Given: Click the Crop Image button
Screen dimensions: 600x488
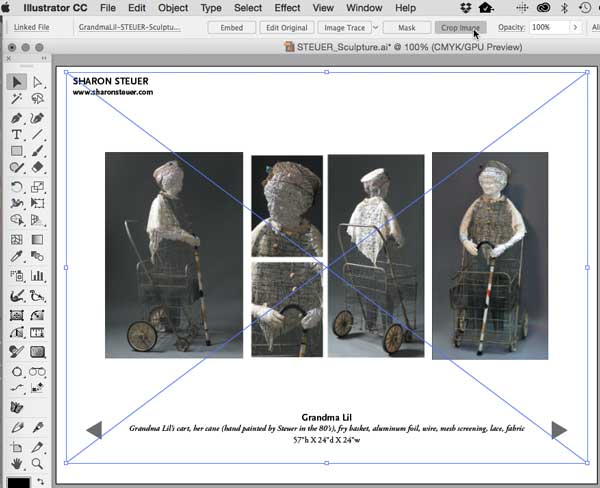Looking at the screenshot, I should point(460,28).
